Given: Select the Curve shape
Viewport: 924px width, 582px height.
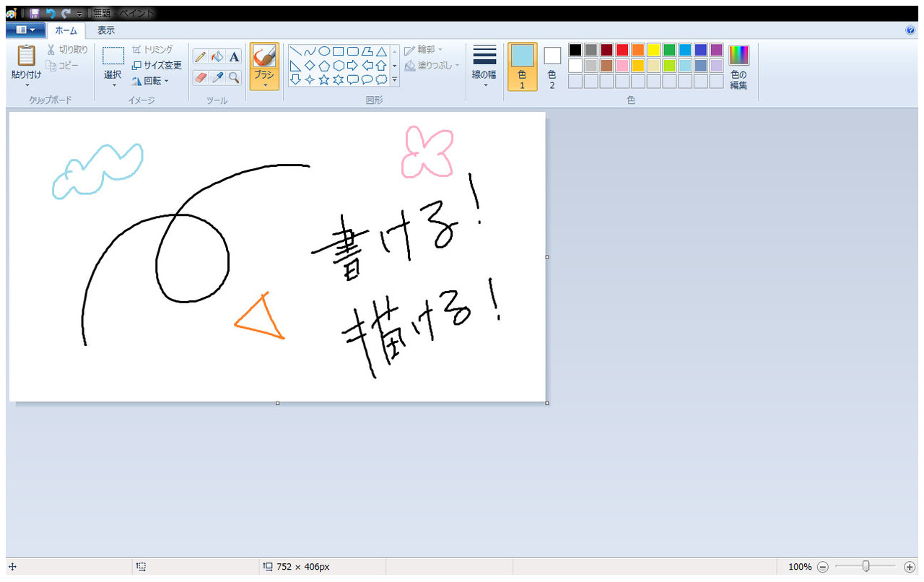Looking at the screenshot, I should (310, 51).
